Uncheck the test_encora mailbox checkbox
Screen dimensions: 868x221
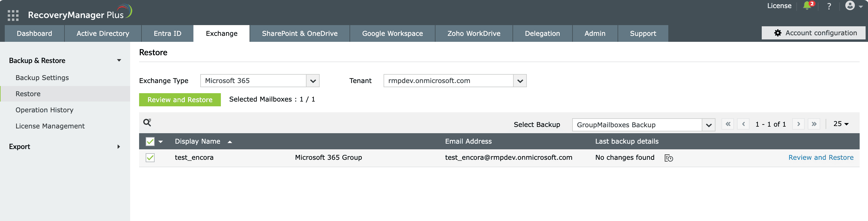click(x=150, y=158)
